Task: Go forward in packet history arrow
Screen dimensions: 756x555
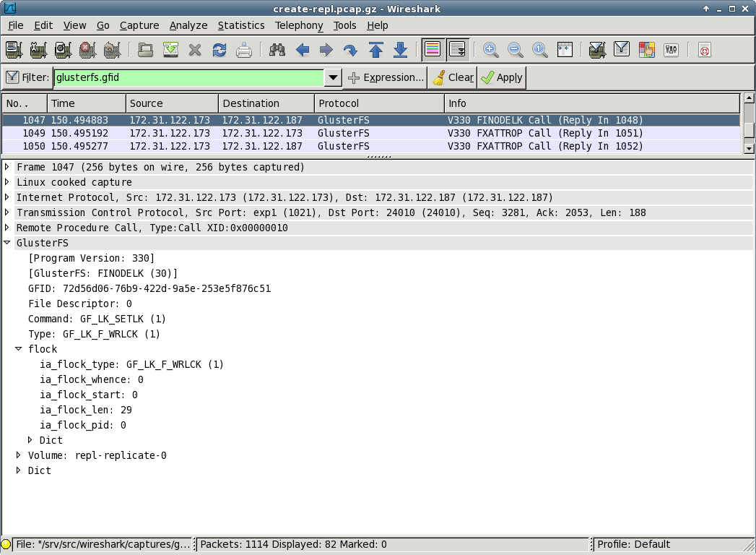Action: pos(326,50)
